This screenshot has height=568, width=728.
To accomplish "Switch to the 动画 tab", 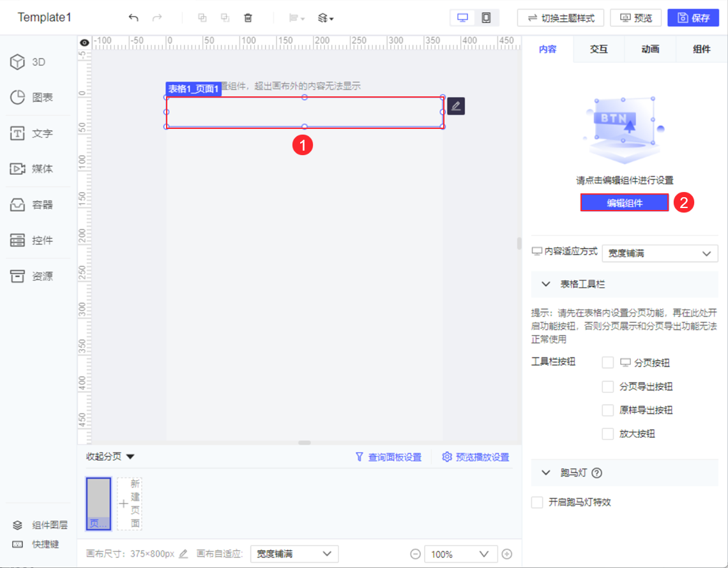I will coord(650,49).
